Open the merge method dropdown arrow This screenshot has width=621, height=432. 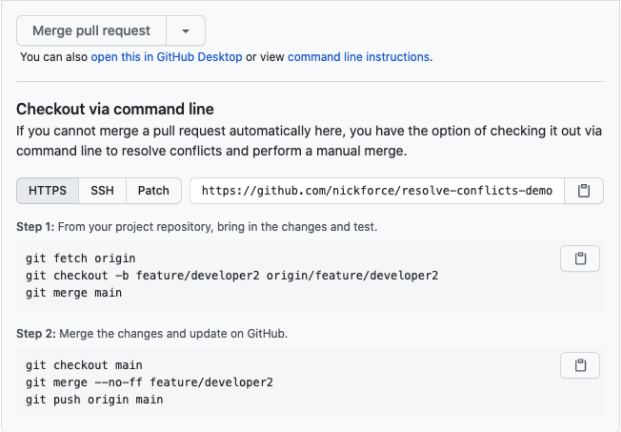[186, 31]
